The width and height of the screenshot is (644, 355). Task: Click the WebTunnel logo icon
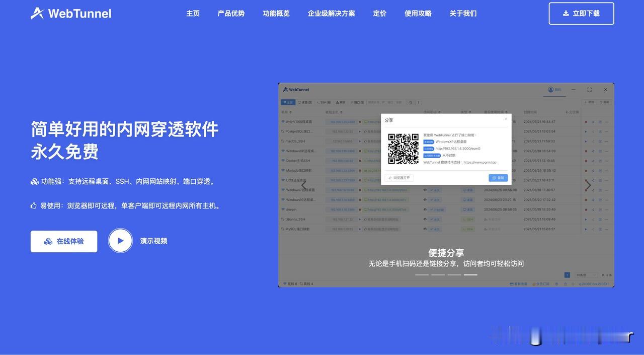38,11
